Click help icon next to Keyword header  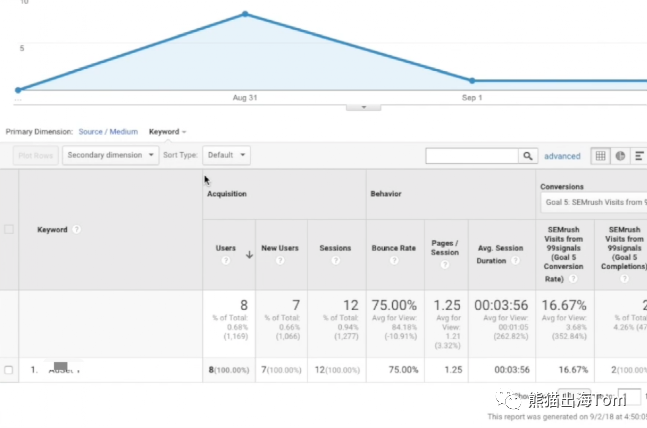click(77, 230)
